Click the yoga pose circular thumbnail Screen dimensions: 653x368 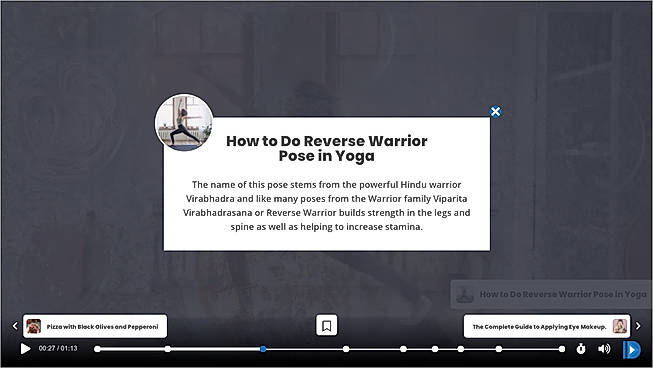[x=184, y=122]
